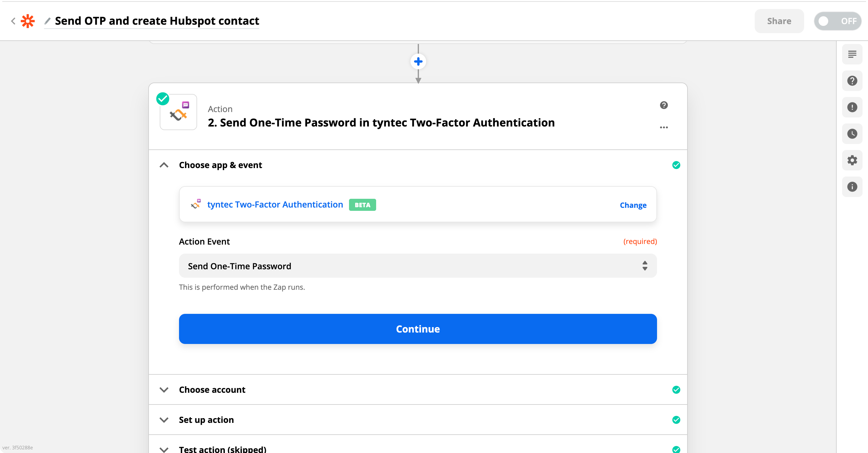This screenshot has width=868, height=453.
Task: Open the info icon in the right sidebar
Action: [x=852, y=187]
